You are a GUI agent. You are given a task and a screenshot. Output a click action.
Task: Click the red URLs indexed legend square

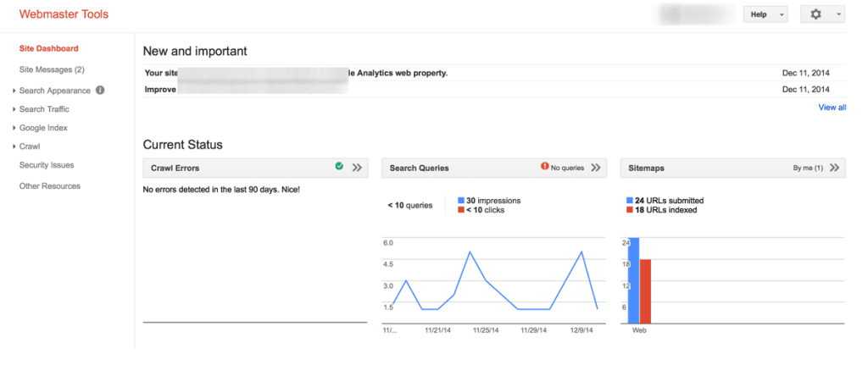tap(630, 210)
